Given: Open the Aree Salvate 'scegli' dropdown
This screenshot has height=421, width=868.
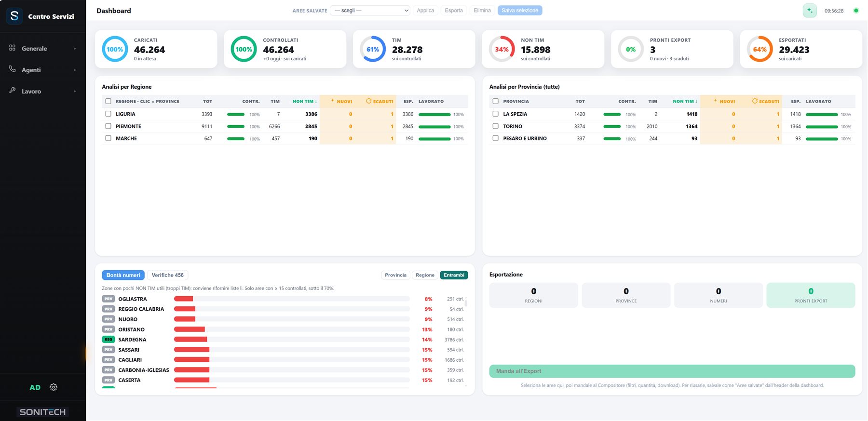Looking at the screenshot, I should (x=370, y=11).
